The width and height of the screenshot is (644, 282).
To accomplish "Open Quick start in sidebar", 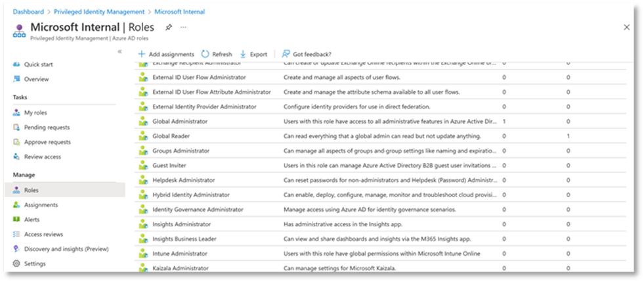I will pyautogui.click(x=38, y=64).
